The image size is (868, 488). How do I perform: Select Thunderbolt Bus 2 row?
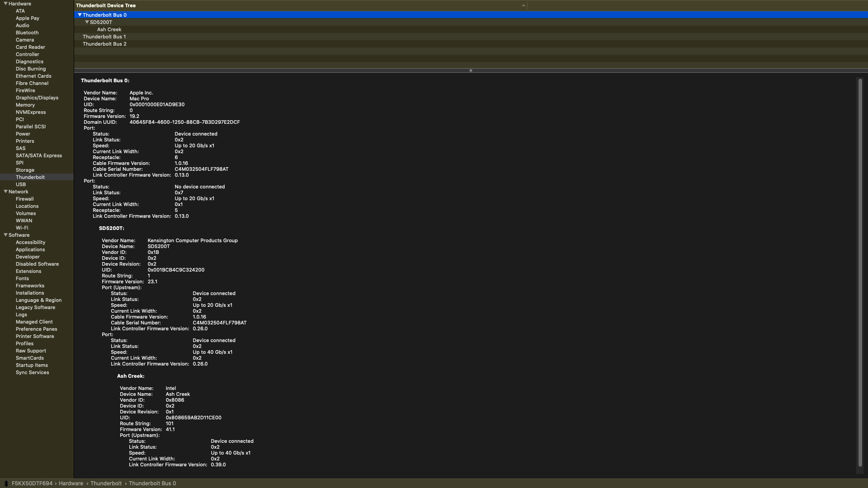pyautogui.click(x=104, y=44)
